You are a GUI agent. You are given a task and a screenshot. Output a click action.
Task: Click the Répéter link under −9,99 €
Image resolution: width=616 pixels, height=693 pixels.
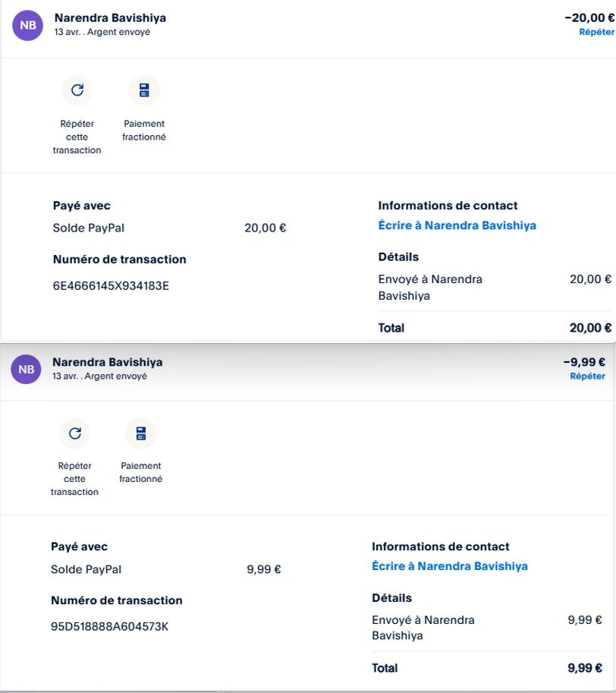tap(587, 376)
